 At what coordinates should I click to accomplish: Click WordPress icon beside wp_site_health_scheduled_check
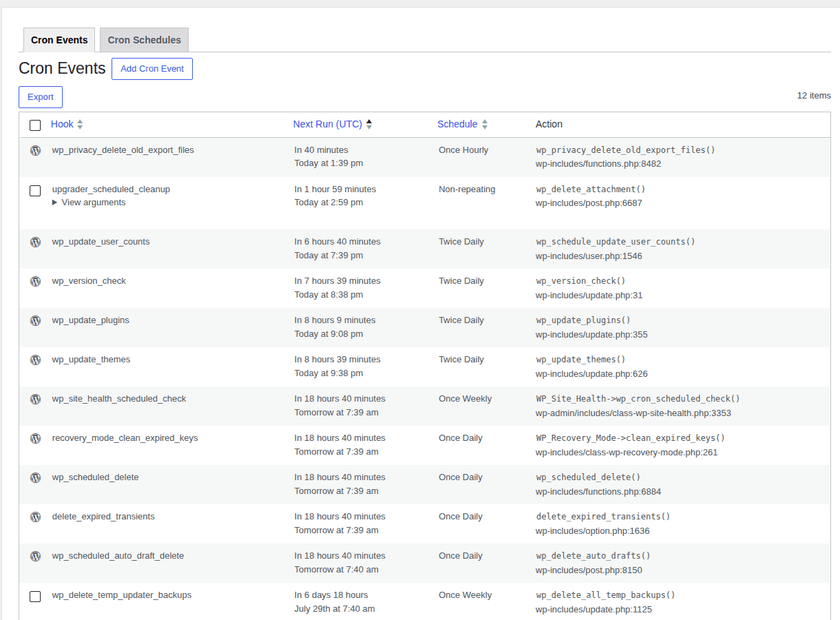[x=35, y=399]
